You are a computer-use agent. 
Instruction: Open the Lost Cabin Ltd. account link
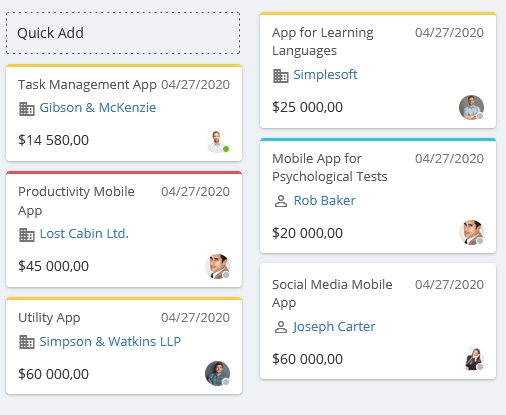tap(84, 234)
